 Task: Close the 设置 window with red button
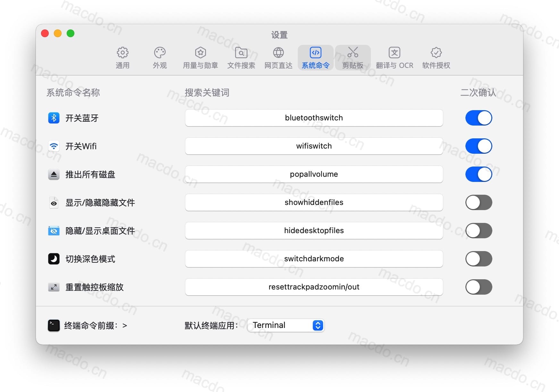[45, 33]
